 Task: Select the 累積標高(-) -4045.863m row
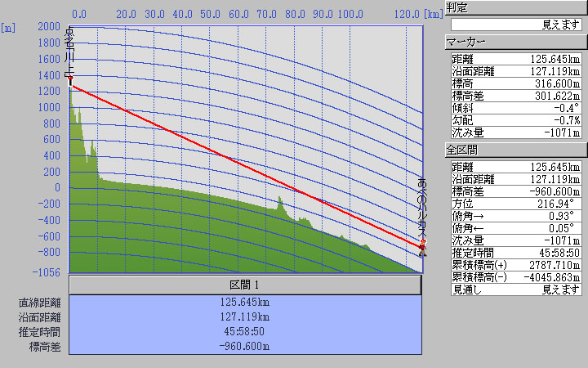click(x=516, y=277)
